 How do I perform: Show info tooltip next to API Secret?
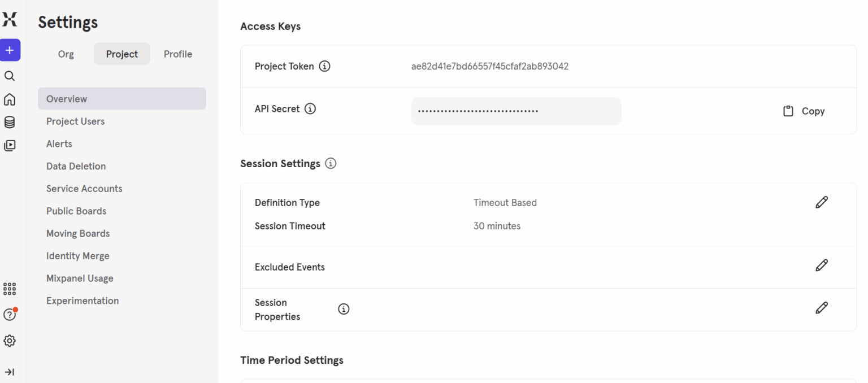pos(310,108)
